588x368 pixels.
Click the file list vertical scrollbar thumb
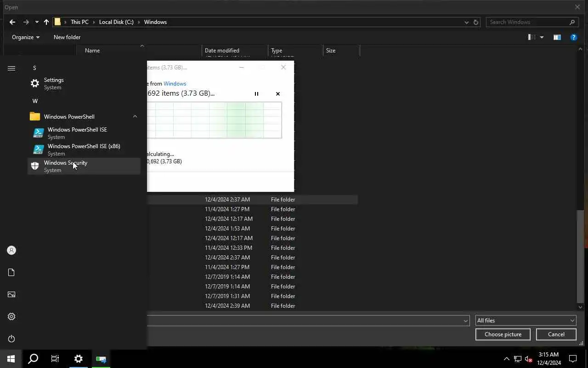point(580,256)
